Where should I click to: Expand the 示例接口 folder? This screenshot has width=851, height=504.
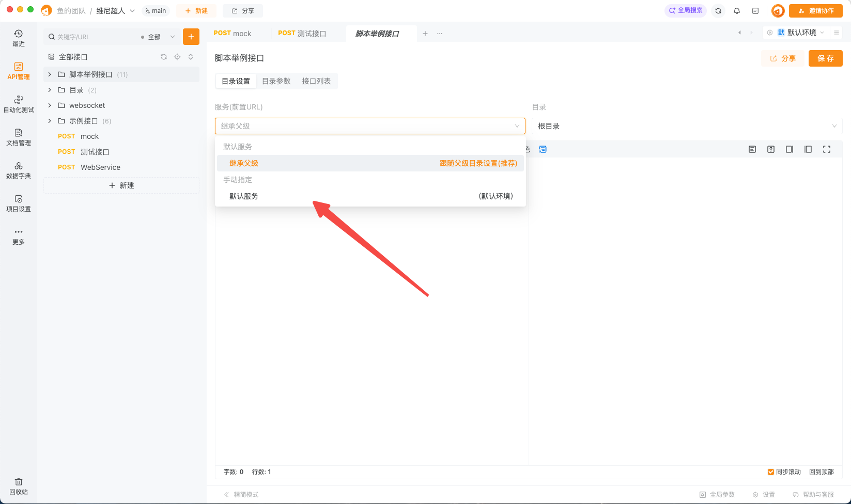(49, 121)
